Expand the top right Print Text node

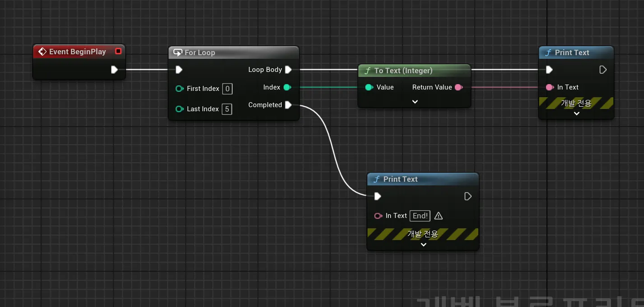[x=576, y=113]
